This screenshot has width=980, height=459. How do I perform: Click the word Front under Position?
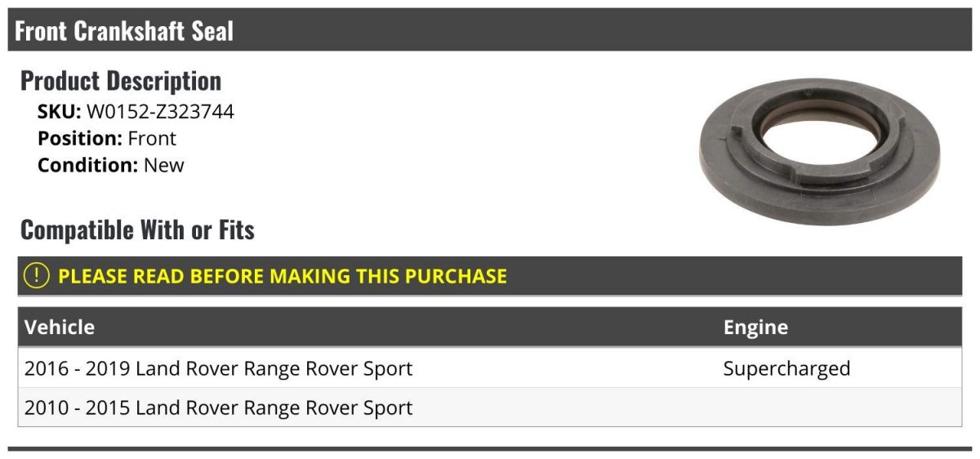coord(152,139)
